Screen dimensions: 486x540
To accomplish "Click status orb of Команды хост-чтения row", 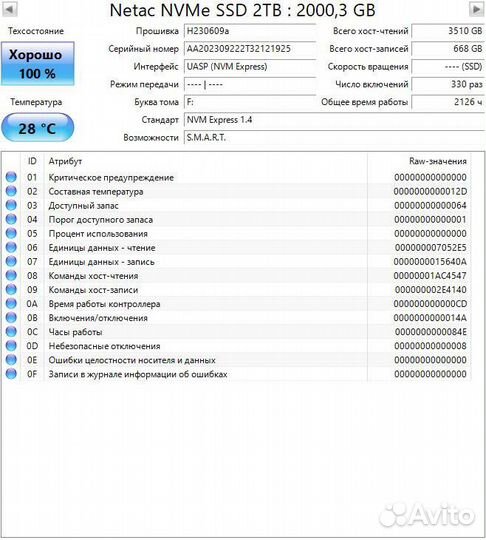I will click(11, 276).
